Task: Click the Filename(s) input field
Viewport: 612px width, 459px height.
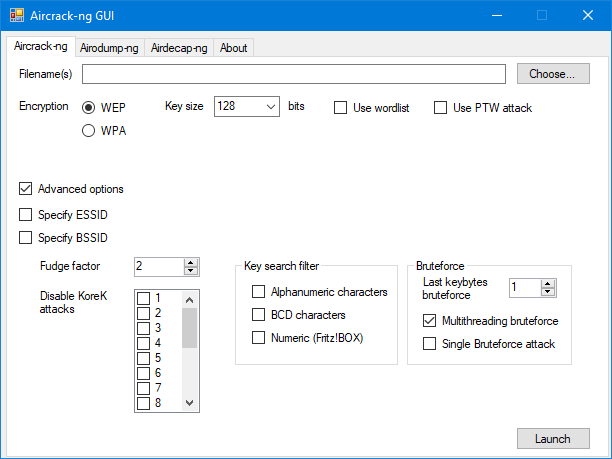Action: (294, 74)
